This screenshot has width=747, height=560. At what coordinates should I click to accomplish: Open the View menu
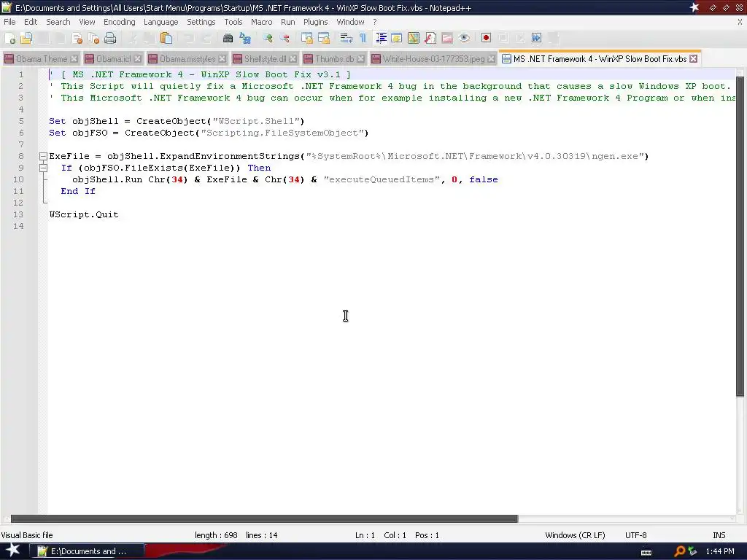coord(87,22)
